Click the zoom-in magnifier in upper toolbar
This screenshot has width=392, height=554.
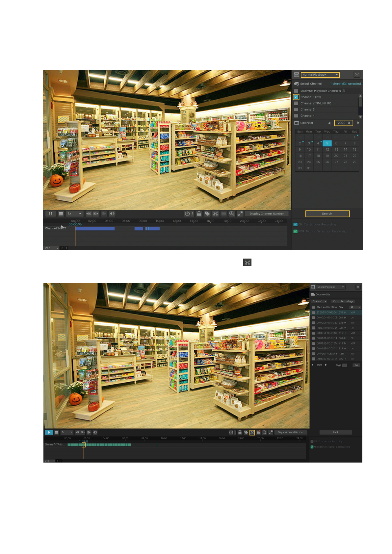pos(232,214)
